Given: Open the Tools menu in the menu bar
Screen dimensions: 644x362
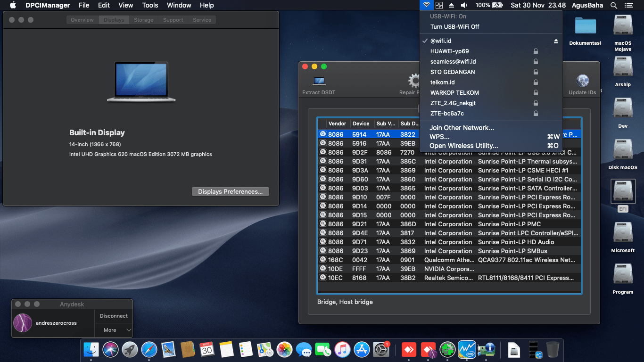Looking at the screenshot, I should tap(150, 5).
